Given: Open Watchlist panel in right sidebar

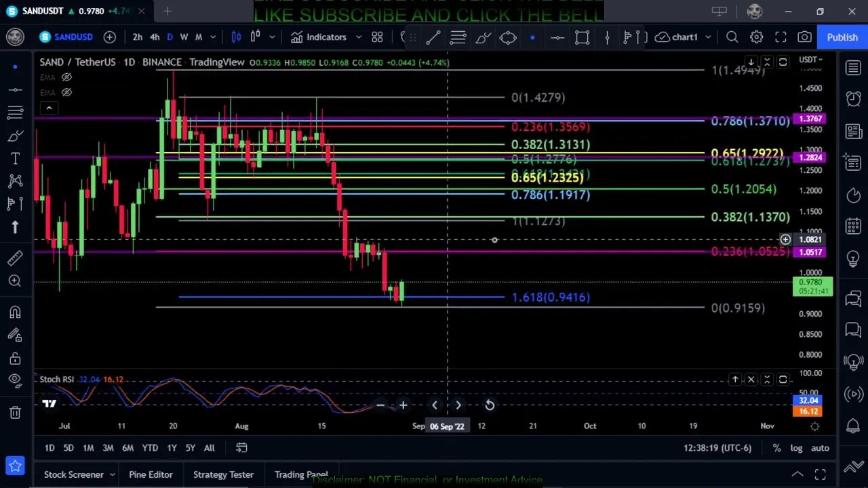Looking at the screenshot, I should 853,67.
